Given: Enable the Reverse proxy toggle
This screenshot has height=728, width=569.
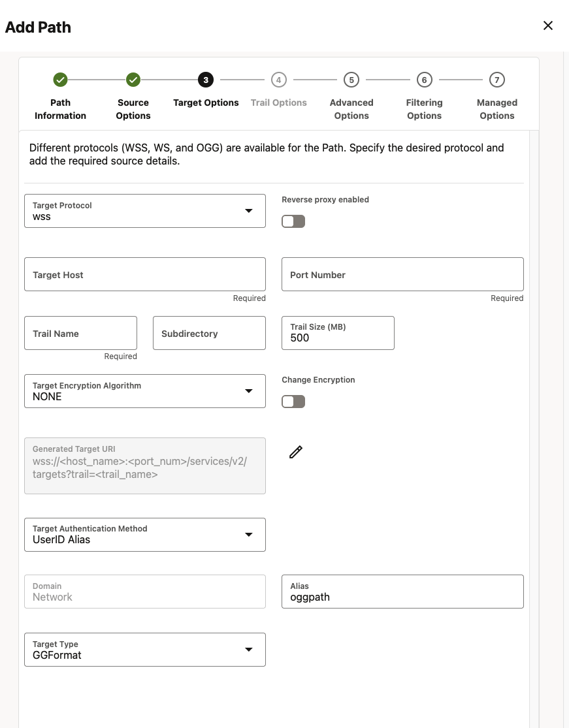Looking at the screenshot, I should click(293, 221).
